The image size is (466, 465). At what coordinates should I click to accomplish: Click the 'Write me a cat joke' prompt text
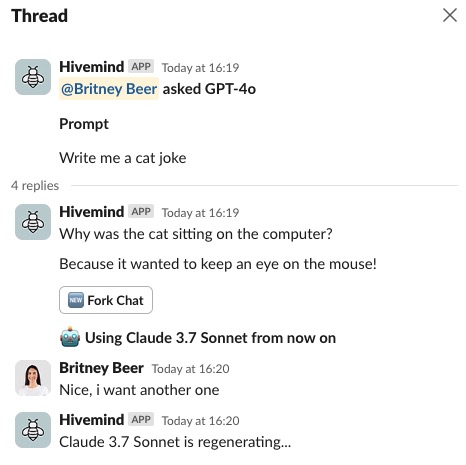(123, 158)
